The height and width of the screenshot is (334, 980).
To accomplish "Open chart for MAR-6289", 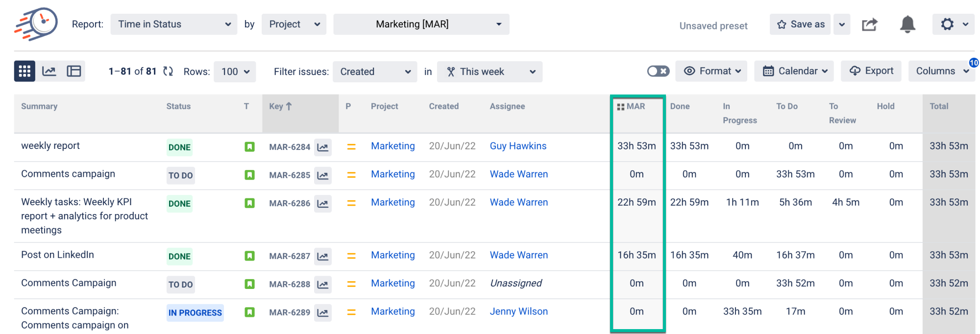I will (323, 312).
